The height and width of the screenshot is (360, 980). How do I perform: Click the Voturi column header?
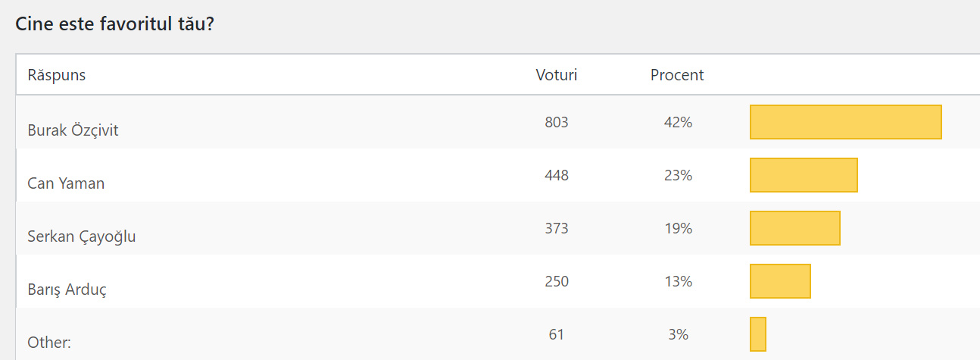click(557, 75)
